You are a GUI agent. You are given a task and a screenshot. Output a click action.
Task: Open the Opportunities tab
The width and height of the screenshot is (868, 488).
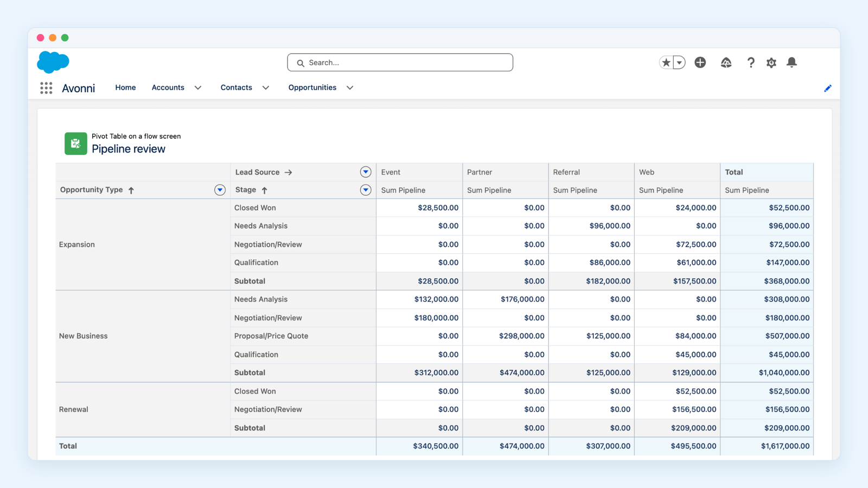tap(312, 87)
